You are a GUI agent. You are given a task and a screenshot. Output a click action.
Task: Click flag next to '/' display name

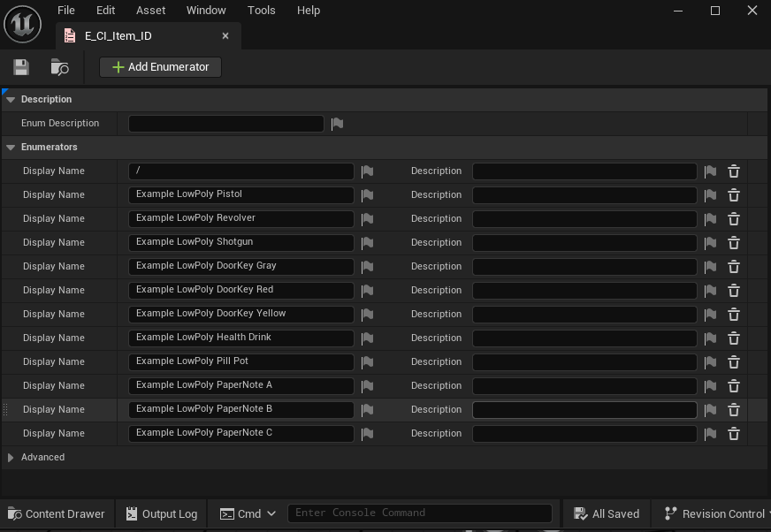367,171
